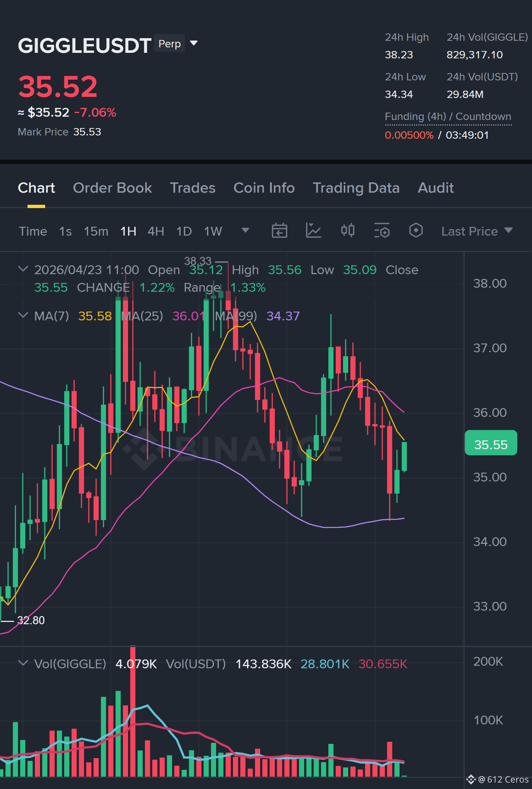Screen dimensions: 532x789
Task: Open the chart indicators icon
Action: tap(313, 231)
